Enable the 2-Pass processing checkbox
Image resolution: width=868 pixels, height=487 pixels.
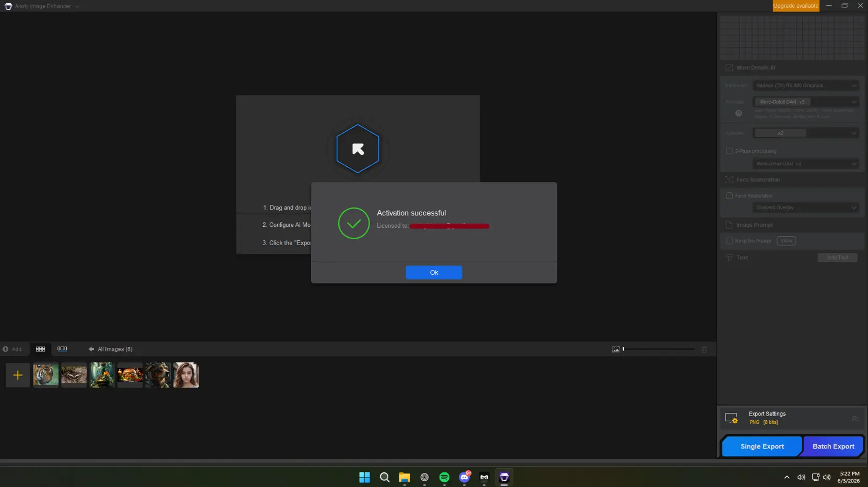[x=729, y=151]
